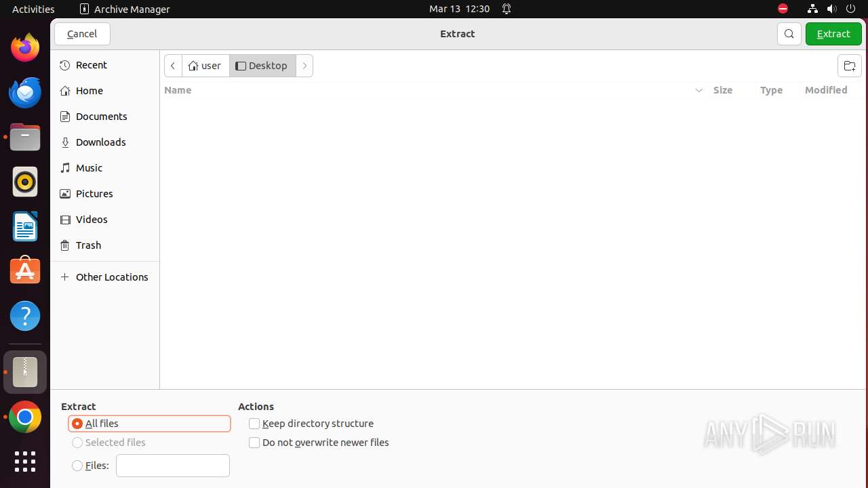Click the red do-not-disturb indicator in the top bar
The height and width of the screenshot is (488, 868).
pyautogui.click(x=783, y=9)
